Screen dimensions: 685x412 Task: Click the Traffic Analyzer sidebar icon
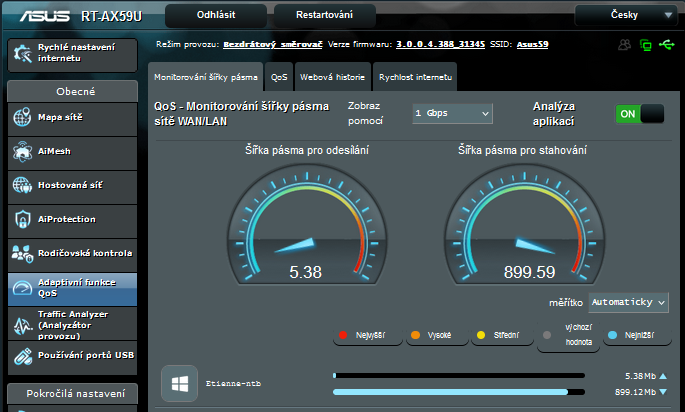[x=22, y=321]
